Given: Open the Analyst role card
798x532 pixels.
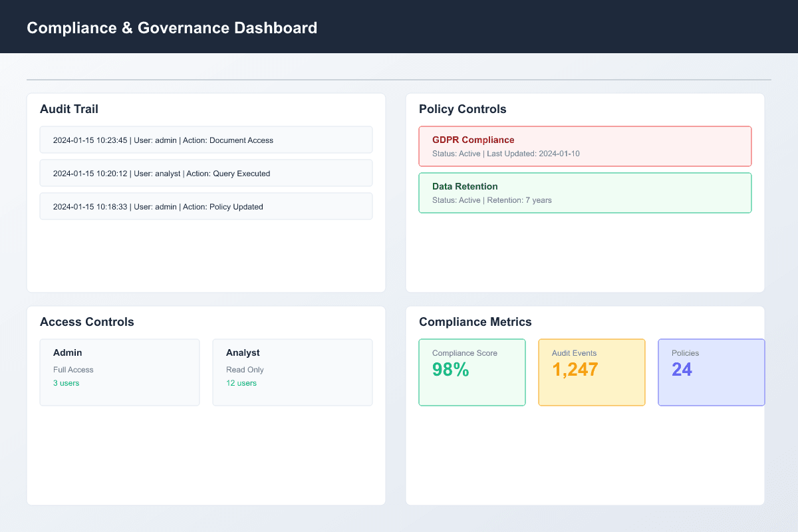Looking at the screenshot, I should pyautogui.click(x=293, y=372).
